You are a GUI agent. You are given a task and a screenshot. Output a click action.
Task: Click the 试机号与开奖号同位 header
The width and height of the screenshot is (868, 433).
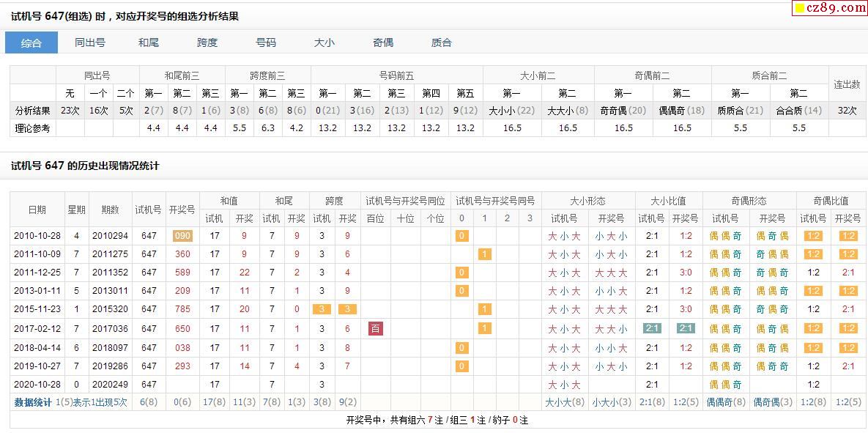pos(405,201)
